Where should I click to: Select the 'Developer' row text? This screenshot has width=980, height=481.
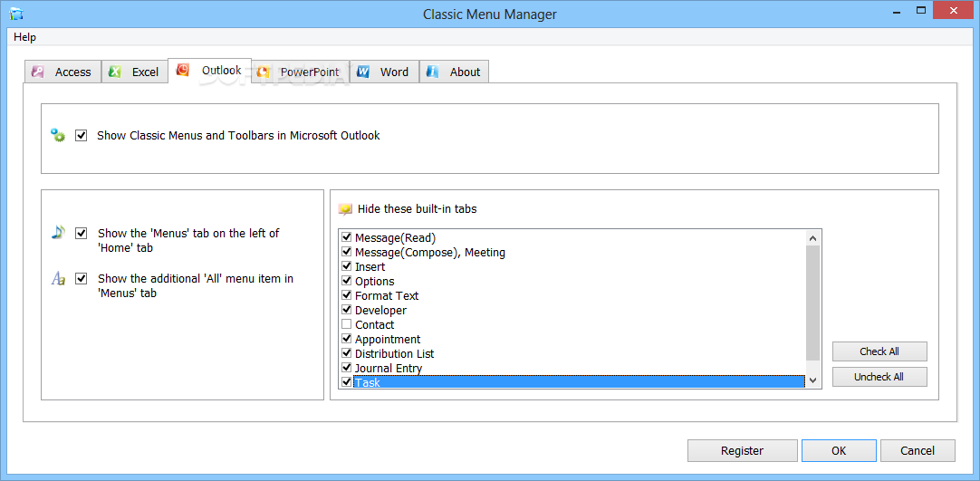(380, 311)
